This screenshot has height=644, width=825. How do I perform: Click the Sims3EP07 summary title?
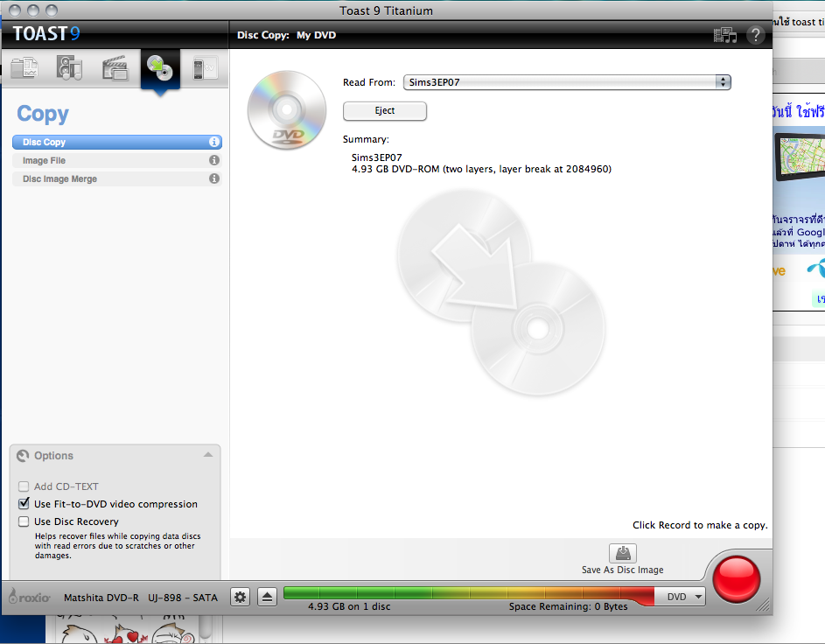377,157
